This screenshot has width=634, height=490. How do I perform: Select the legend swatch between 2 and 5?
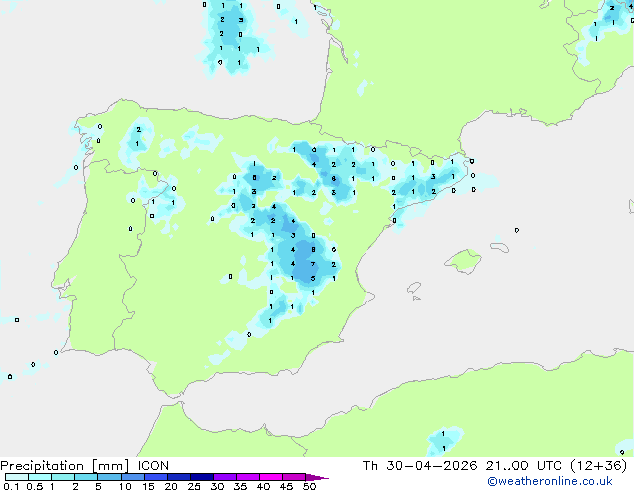86,477
